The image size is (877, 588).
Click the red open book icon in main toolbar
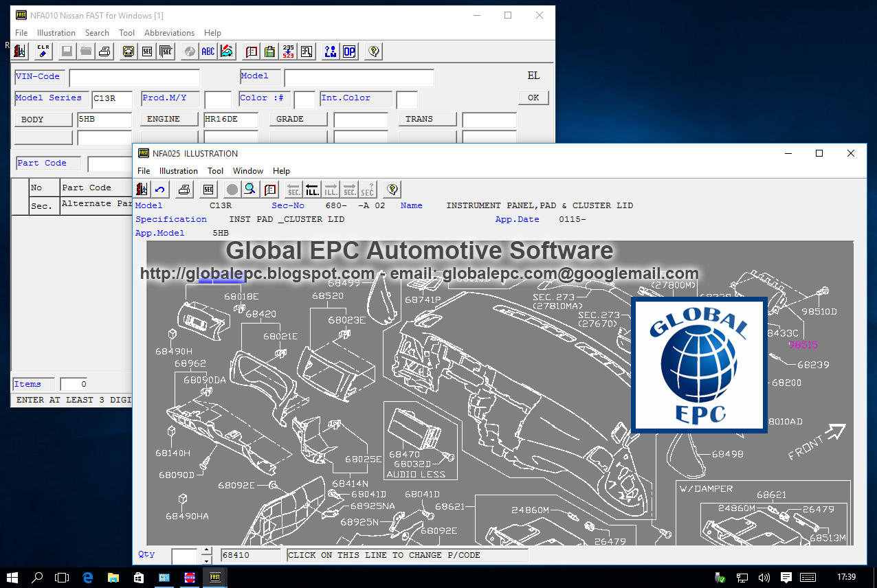(251, 51)
